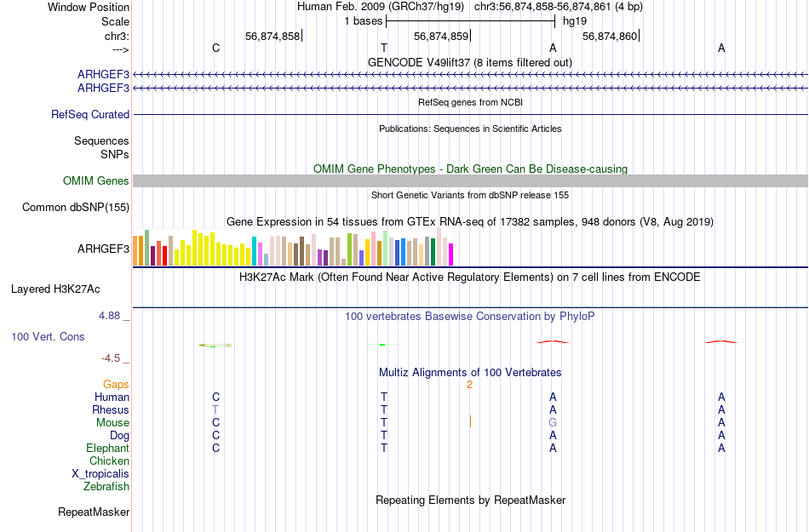Screen dimensions: 809x532
Task: Click the ARHGEF3 GTEx expression label
Action: [103, 249]
